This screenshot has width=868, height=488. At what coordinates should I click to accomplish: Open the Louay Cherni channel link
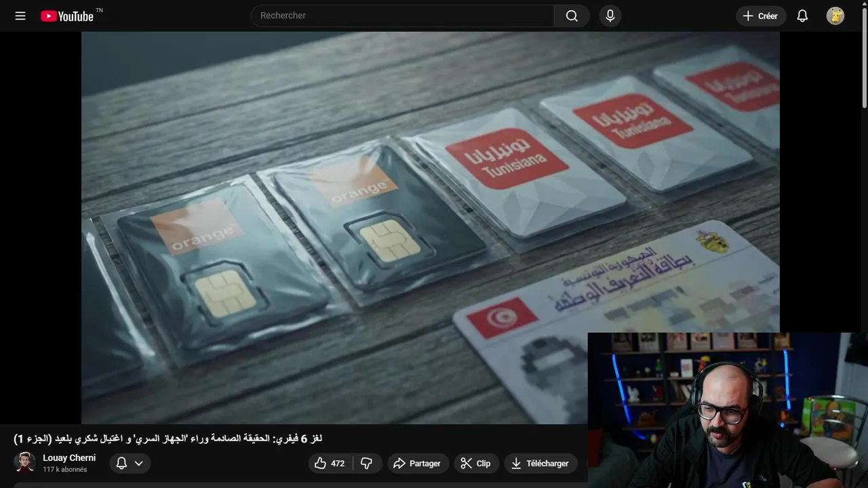click(69, 458)
